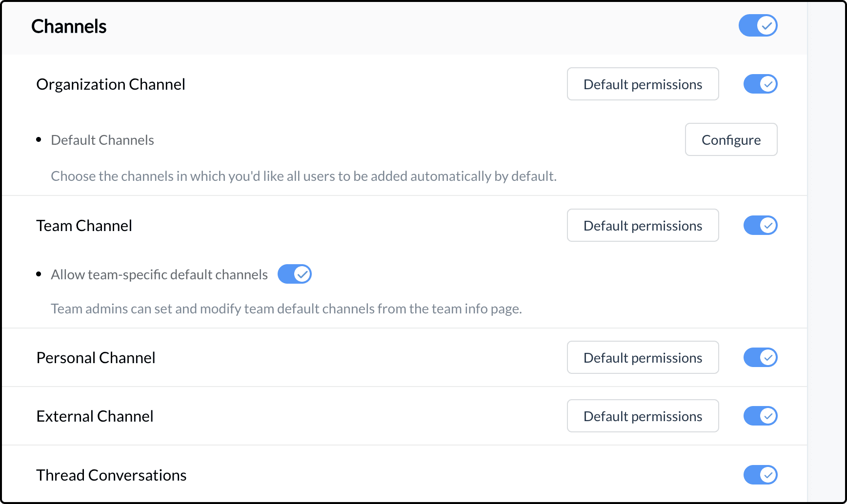The height and width of the screenshot is (504, 847).
Task: Open Default permissions for Team Channel
Action: click(x=643, y=225)
